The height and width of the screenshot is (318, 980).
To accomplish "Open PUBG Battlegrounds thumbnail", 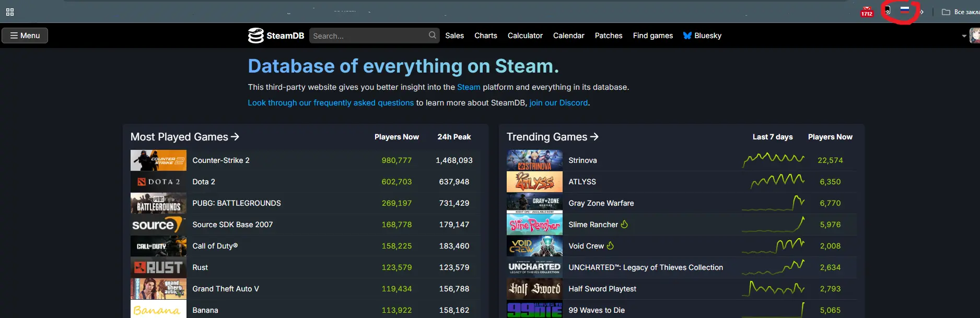I will [x=158, y=203].
